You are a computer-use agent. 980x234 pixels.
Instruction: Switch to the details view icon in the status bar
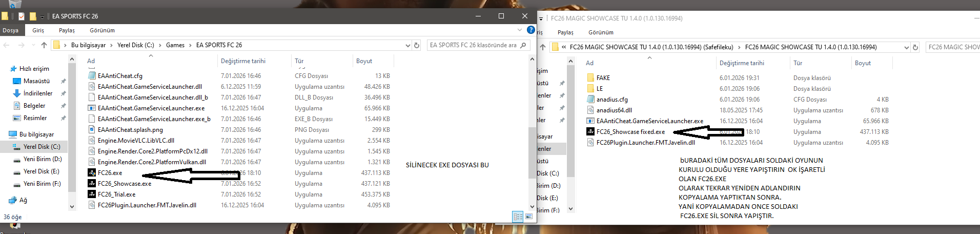518,217
